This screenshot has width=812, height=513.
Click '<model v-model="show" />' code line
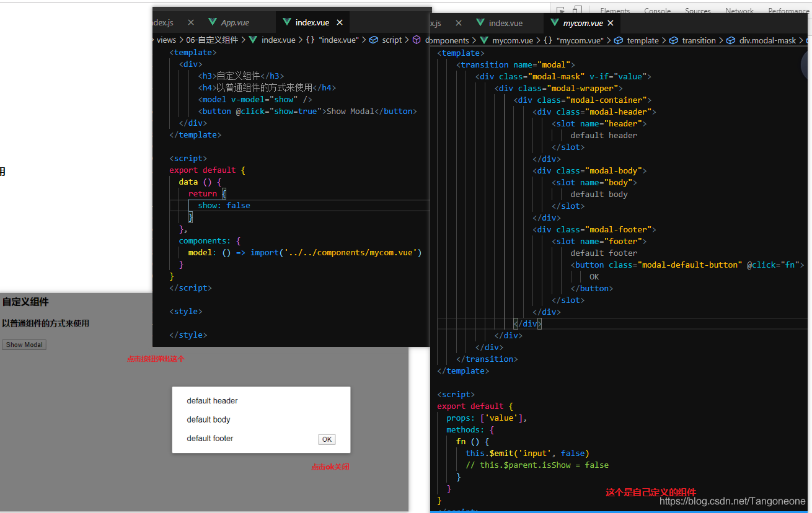tap(255, 99)
